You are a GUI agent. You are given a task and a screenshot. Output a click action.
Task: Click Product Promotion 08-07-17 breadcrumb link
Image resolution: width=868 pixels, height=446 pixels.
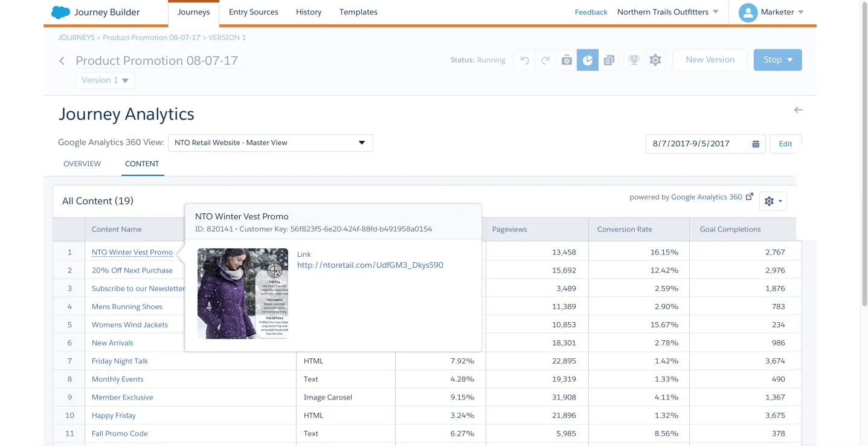pos(151,37)
